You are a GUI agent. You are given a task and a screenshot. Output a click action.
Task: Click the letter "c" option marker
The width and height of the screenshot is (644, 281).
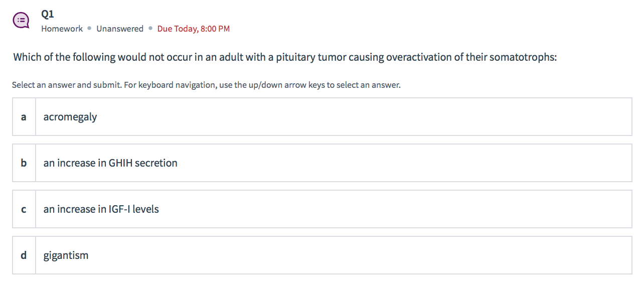tap(24, 209)
